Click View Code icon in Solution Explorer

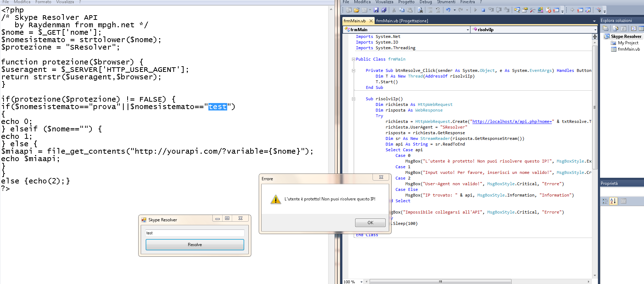(x=633, y=28)
